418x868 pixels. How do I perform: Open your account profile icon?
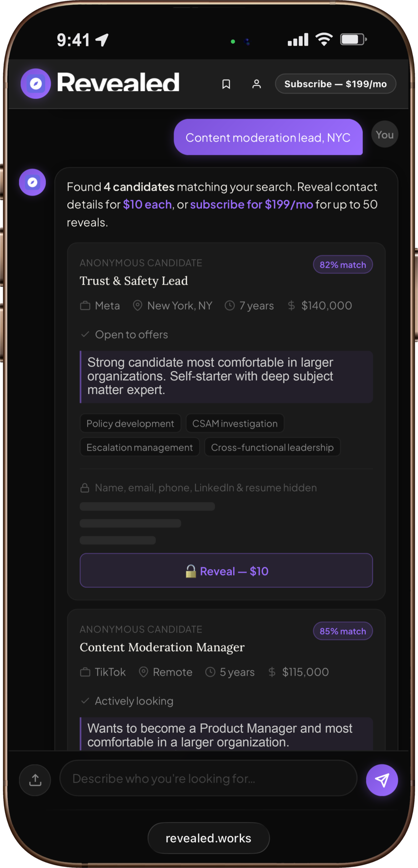(x=257, y=84)
